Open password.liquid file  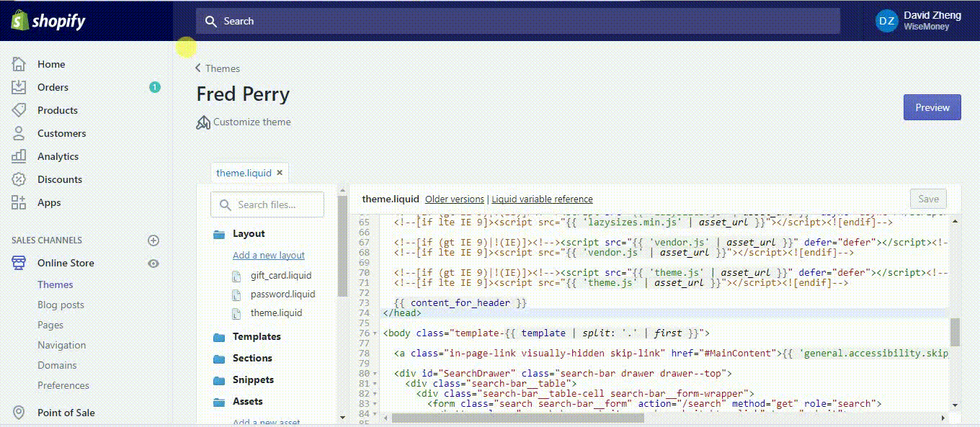click(283, 294)
